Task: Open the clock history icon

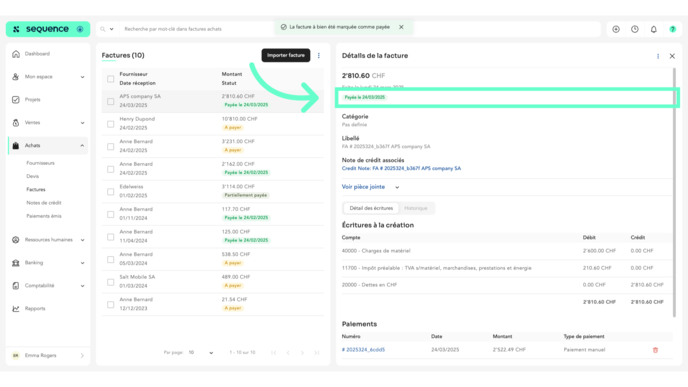Action: (x=635, y=29)
